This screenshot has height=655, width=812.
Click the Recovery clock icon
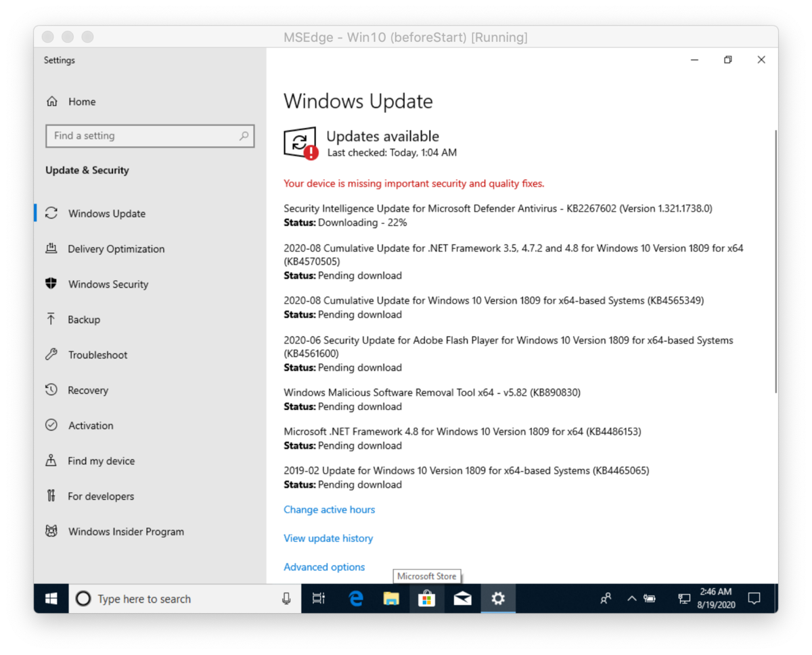51,390
